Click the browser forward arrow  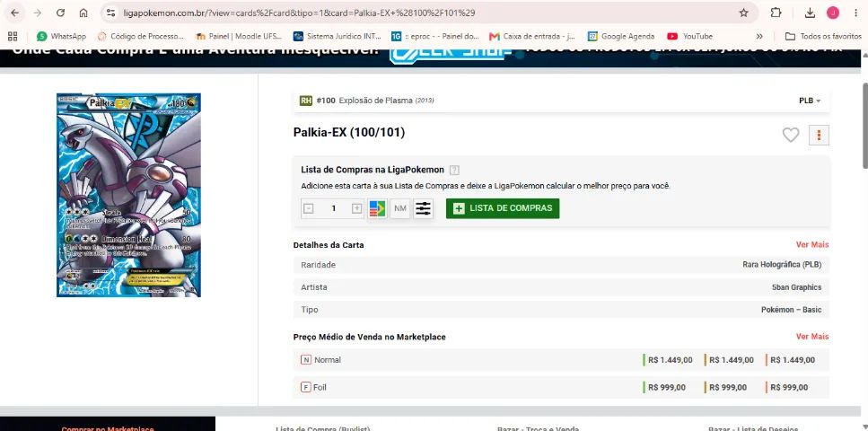tap(37, 13)
